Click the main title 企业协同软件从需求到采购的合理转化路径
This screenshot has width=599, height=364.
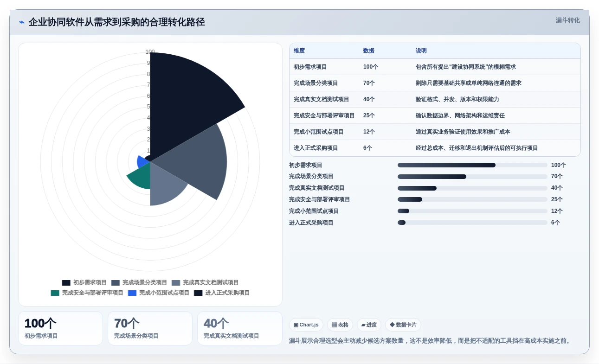click(x=116, y=22)
